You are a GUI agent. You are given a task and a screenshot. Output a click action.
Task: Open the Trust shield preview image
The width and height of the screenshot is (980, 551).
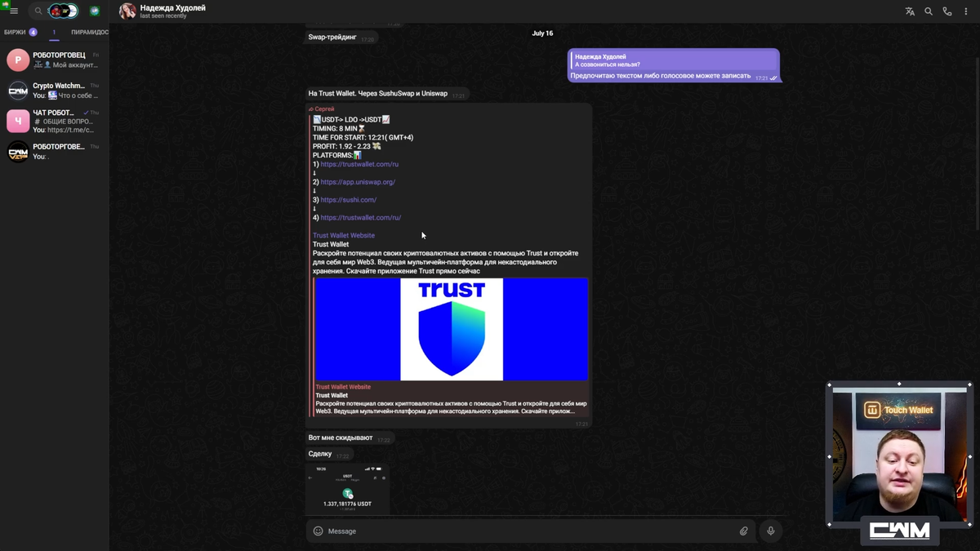click(x=451, y=329)
